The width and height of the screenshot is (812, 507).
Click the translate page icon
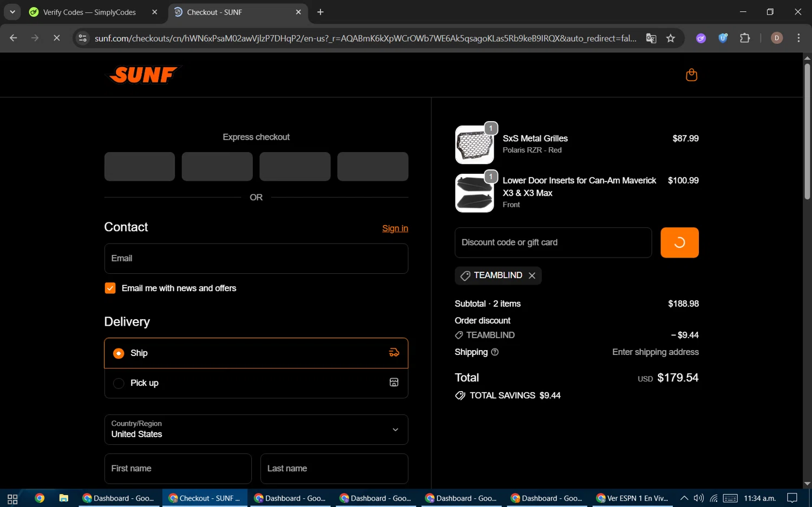[x=651, y=38]
